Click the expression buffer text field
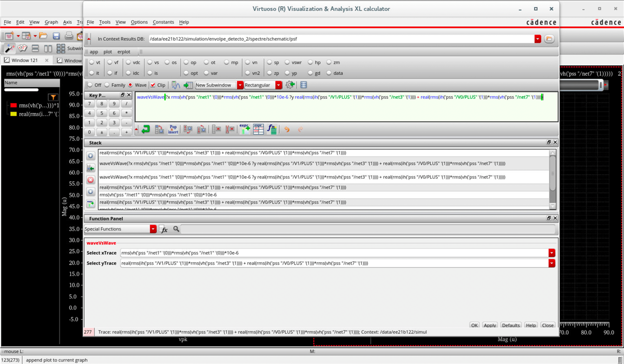Screen dimensions: 624x364 (346, 107)
